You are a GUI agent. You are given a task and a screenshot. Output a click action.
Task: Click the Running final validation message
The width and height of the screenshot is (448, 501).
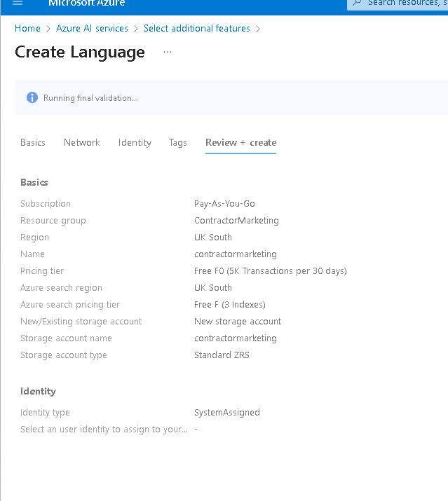91,98
